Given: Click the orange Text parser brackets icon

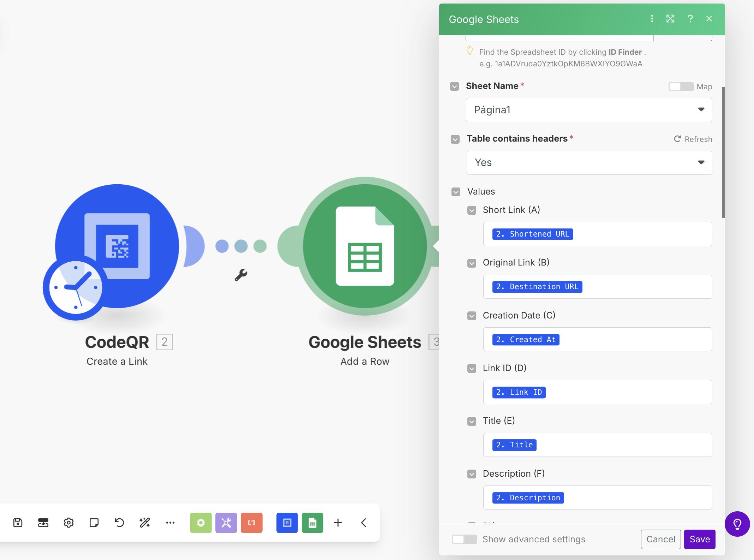Looking at the screenshot, I should pyautogui.click(x=252, y=523).
